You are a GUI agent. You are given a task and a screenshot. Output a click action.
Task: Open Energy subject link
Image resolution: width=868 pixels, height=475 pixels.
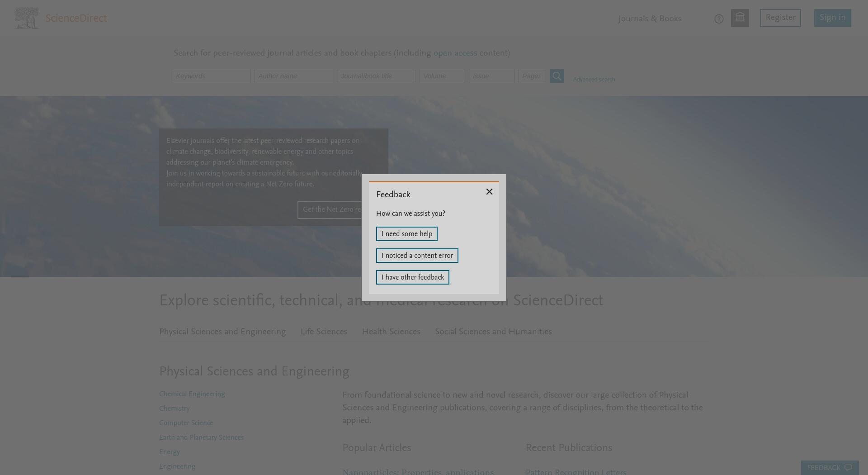coord(170,452)
